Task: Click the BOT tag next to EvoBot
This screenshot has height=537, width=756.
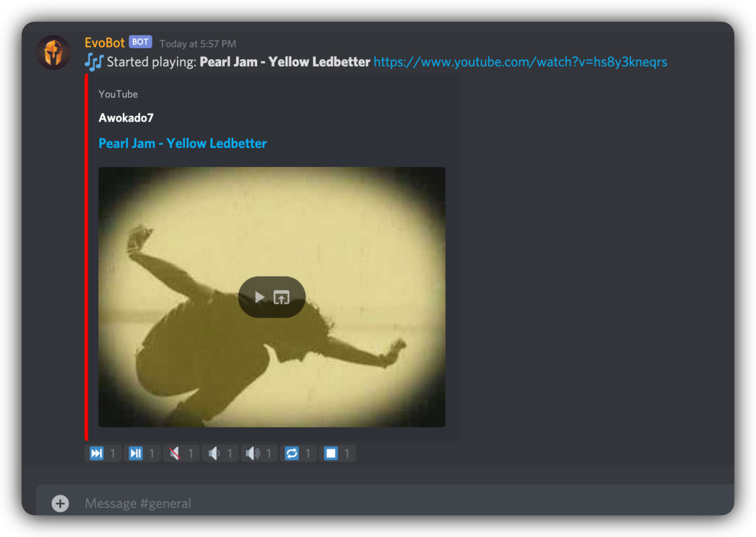Action: [140, 42]
